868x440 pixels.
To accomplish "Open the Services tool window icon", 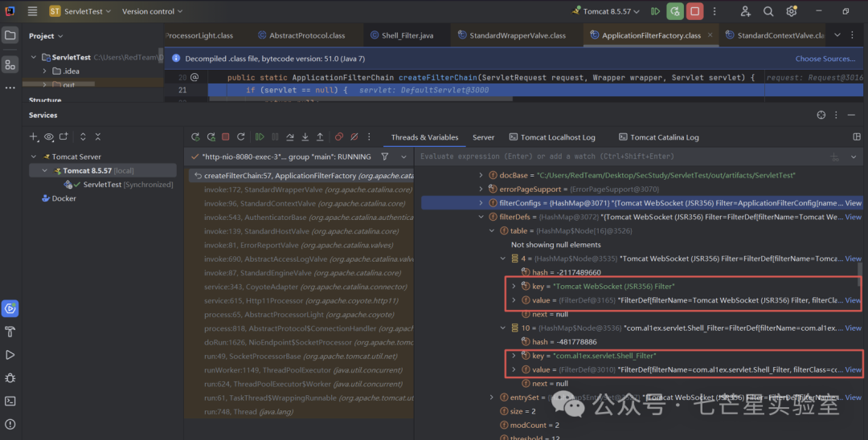I will pyautogui.click(x=10, y=308).
